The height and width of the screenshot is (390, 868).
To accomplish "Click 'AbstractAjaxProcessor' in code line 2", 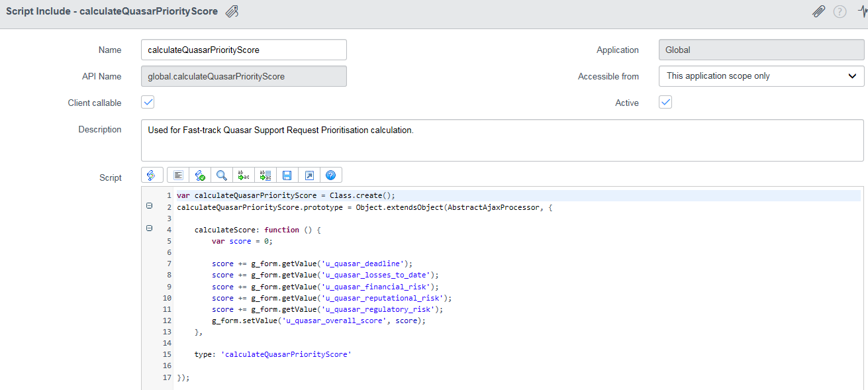I will click(492, 207).
